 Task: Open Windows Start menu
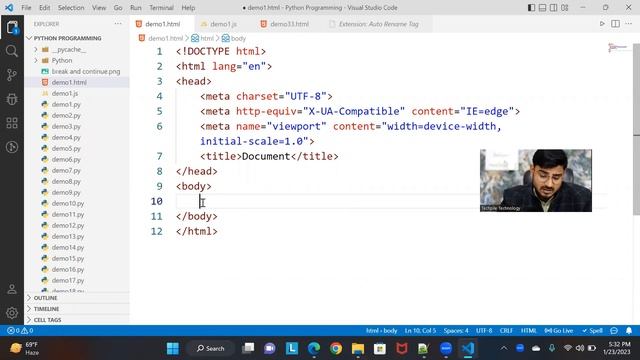[x=173, y=349]
